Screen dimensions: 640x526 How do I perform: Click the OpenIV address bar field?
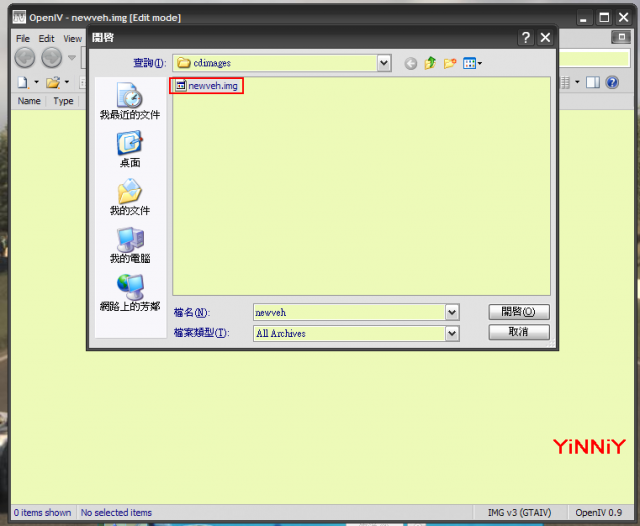[594, 59]
